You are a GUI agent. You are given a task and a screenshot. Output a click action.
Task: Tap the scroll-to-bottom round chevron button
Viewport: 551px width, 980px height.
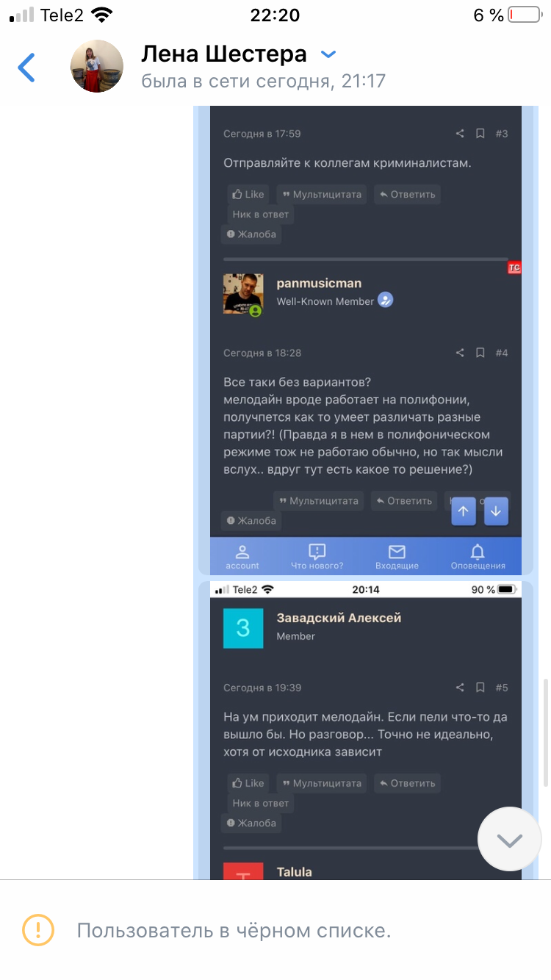(509, 839)
